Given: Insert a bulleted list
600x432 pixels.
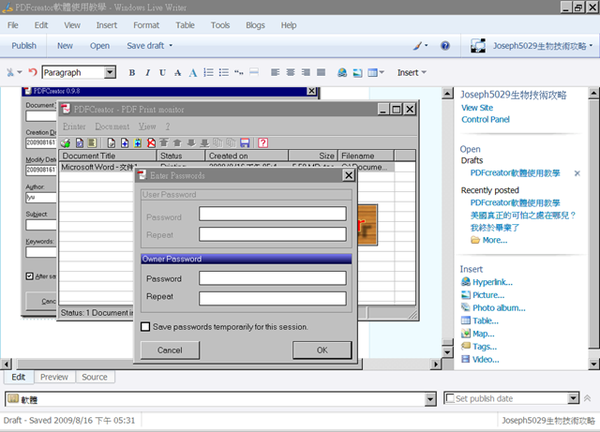Looking at the screenshot, I should point(224,72).
